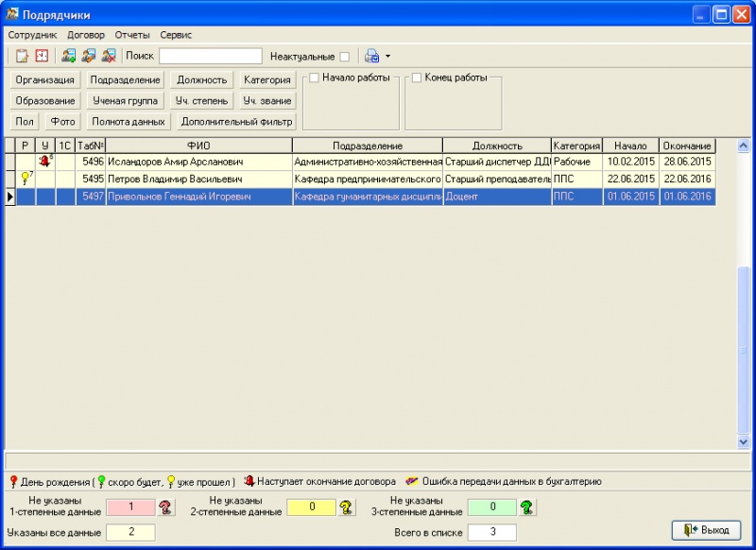This screenshot has height=550, width=756.
Task: Show records missing 1st-degree data (red question)
Action: 165,507
